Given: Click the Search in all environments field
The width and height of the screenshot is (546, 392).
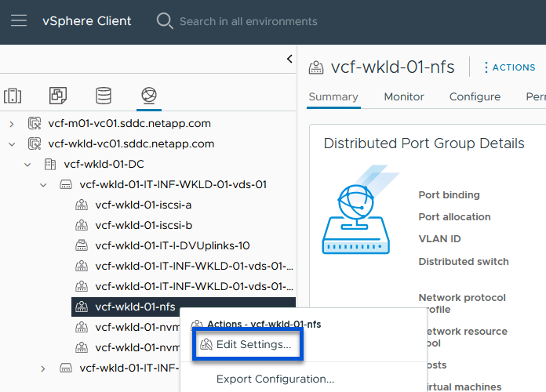Looking at the screenshot, I should pos(248,21).
